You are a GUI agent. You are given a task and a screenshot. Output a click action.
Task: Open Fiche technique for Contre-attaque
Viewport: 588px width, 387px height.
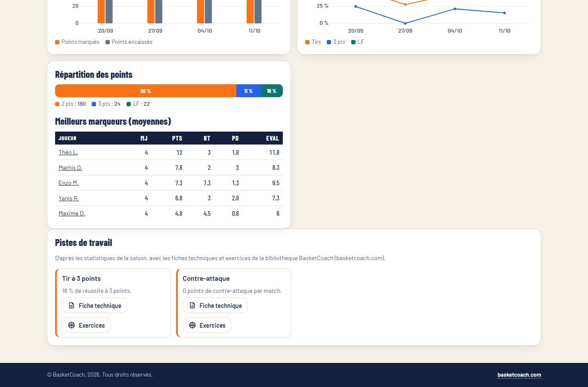click(x=215, y=306)
